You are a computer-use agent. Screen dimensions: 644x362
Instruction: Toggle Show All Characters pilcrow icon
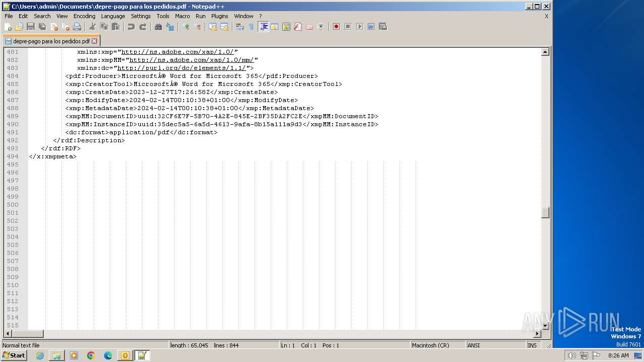click(x=252, y=27)
